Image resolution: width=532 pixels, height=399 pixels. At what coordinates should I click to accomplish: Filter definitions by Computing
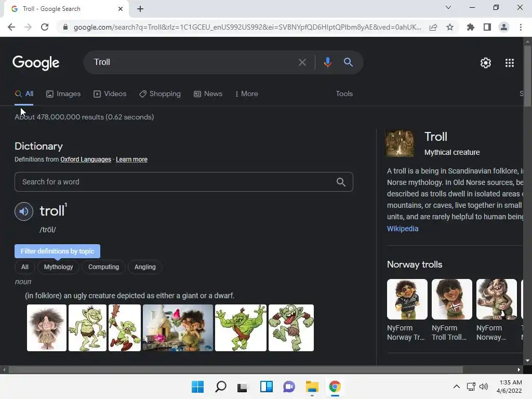(x=103, y=267)
